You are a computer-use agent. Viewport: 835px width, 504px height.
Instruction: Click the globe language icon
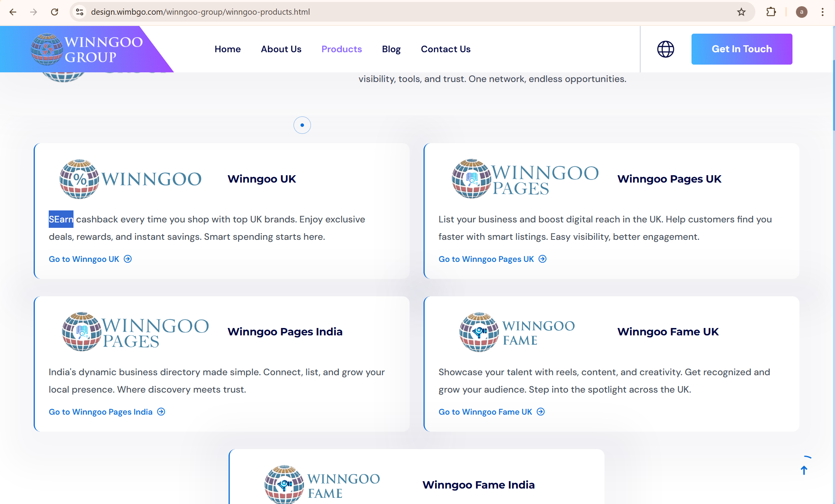[x=665, y=49]
